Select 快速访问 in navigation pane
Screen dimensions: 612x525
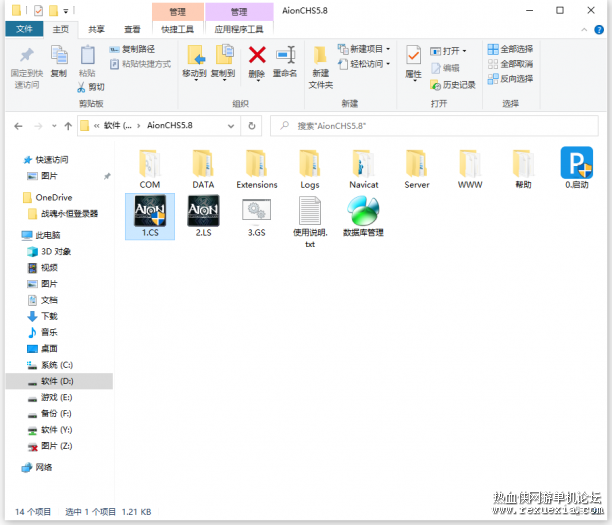pyautogui.click(x=46, y=160)
